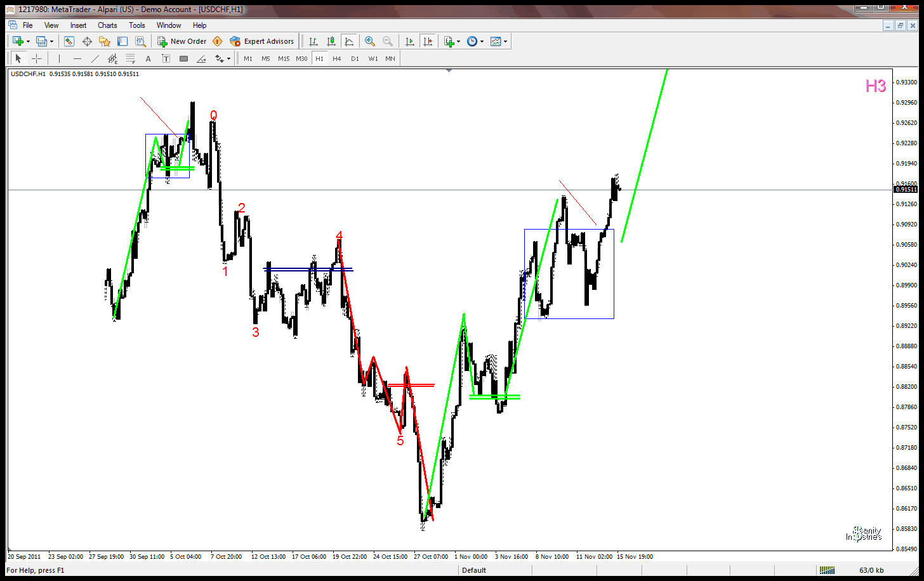Open the Navigator panel icon

coord(105,41)
